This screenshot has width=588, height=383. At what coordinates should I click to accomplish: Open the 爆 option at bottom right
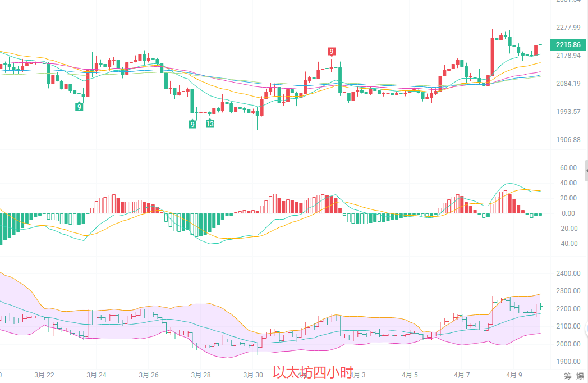pyautogui.click(x=580, y=376)
